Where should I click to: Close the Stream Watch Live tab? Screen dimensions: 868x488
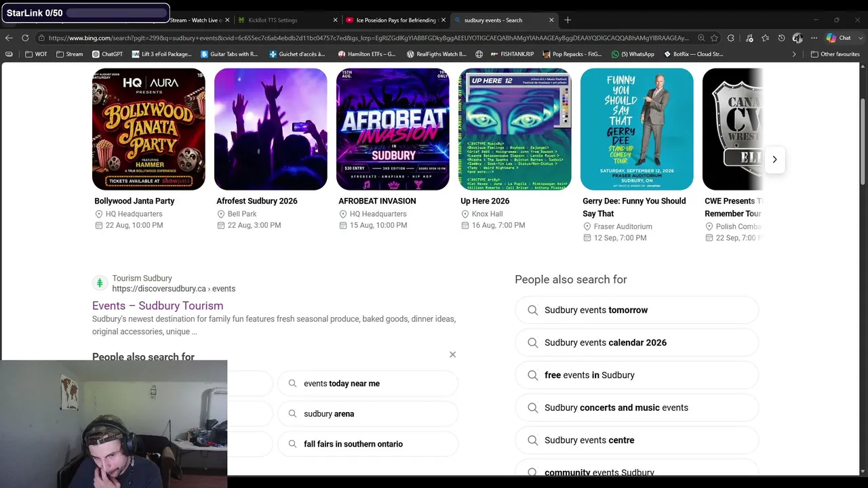click(227, 20)
